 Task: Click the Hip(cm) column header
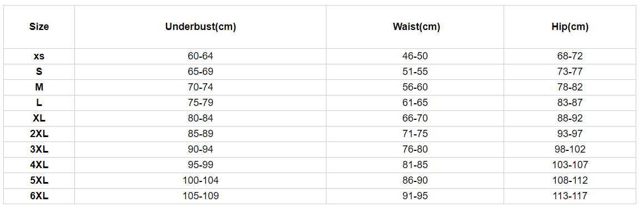[570, 27]
